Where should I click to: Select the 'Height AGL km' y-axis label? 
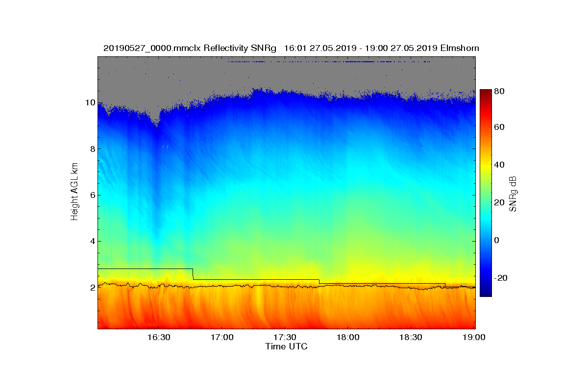(x=74, y=192)
